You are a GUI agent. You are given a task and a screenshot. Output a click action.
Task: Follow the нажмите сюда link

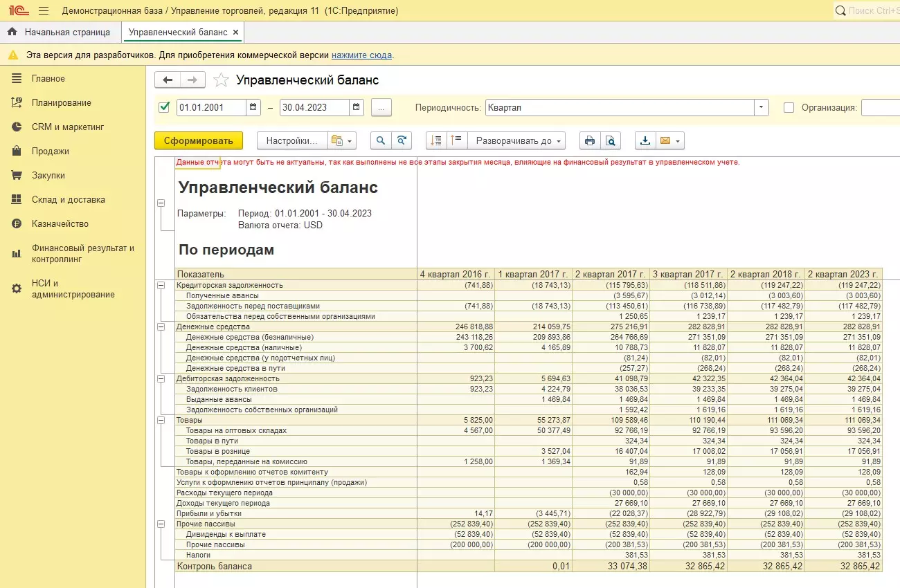click(361, 55)
